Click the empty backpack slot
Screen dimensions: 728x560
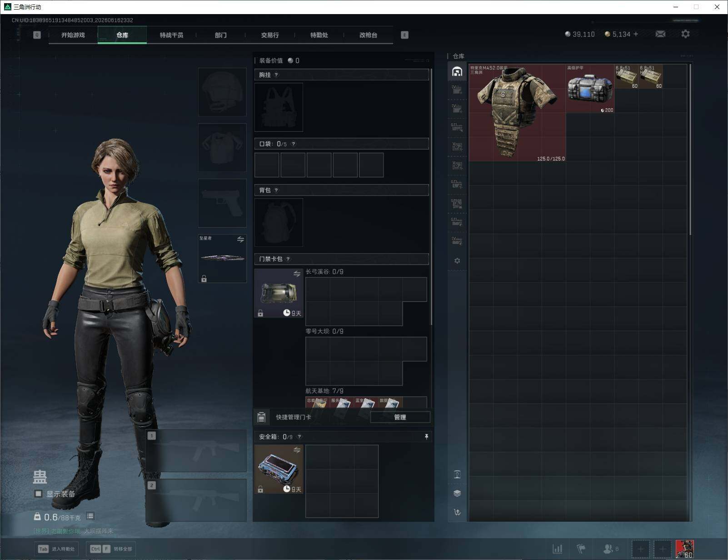pos(279,223)
